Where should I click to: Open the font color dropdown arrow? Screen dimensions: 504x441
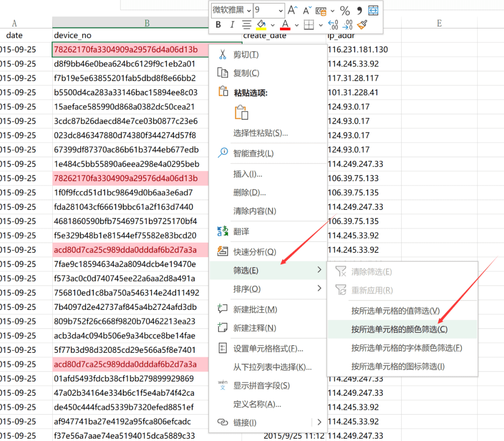point(295,25)
